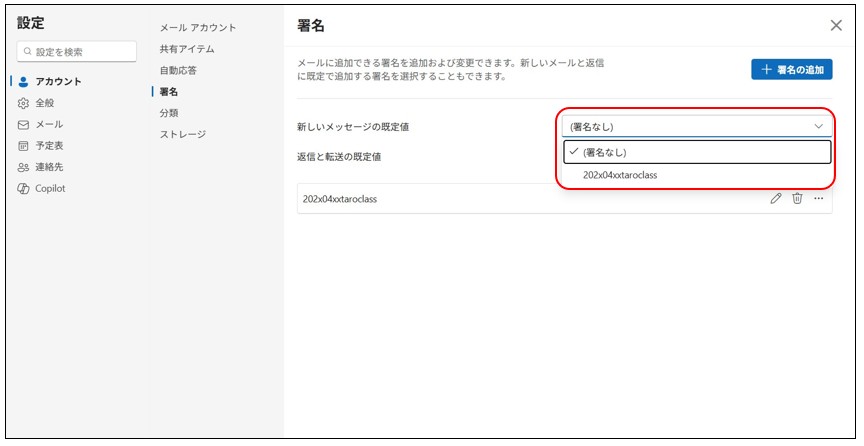
Task: Click the people 連絡先 icon
Action: [x=23, y=167]
